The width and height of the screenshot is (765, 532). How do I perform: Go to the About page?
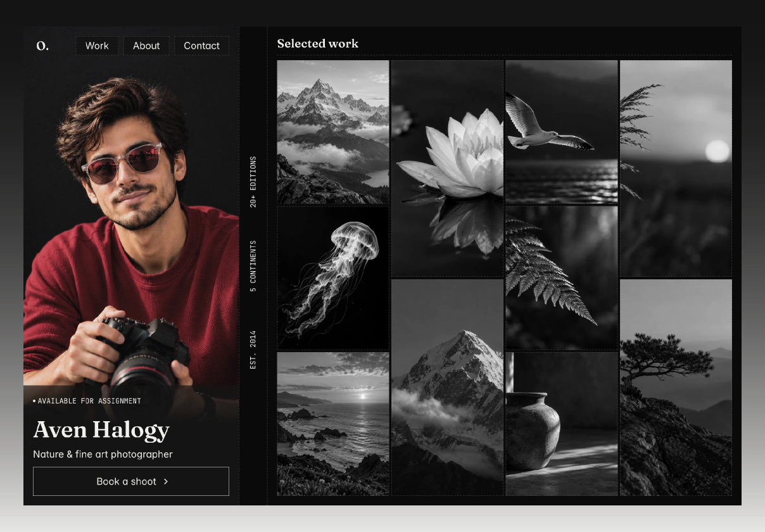(146, 46)
